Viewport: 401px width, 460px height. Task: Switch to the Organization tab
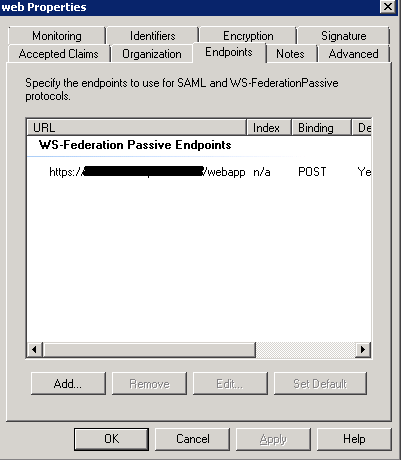152,54
